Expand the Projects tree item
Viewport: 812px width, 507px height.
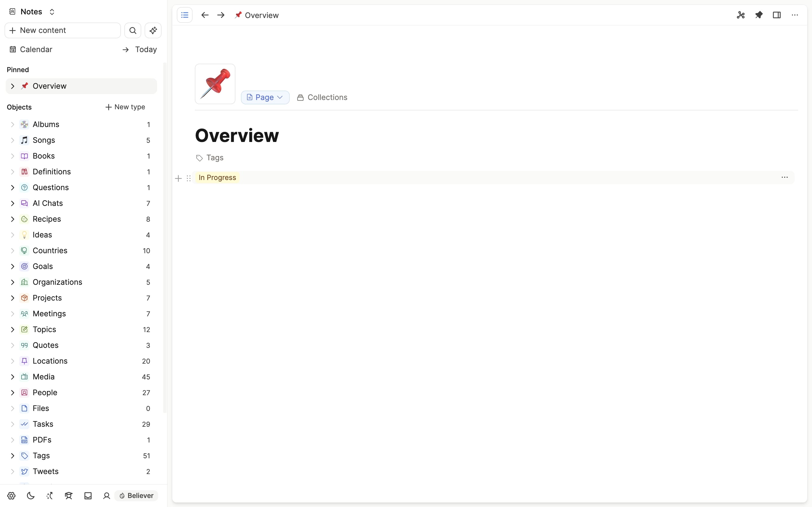tap(12, 298)
